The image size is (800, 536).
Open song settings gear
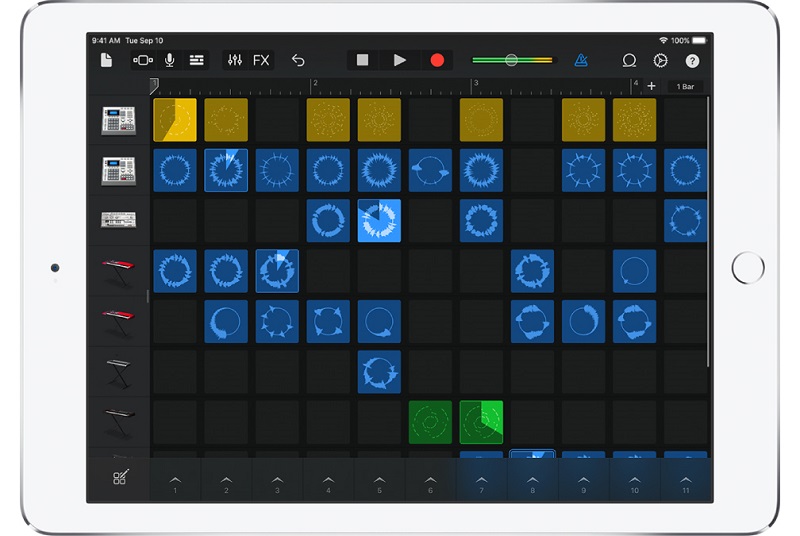point(660,61)
